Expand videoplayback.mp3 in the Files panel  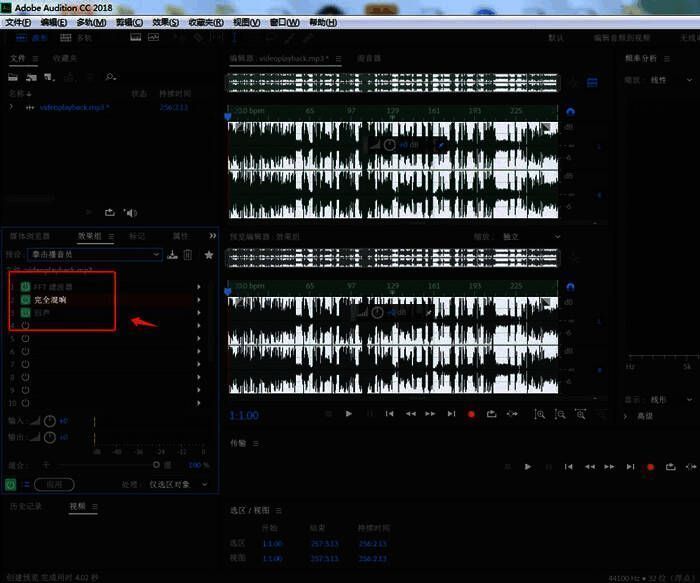(12, 107)
